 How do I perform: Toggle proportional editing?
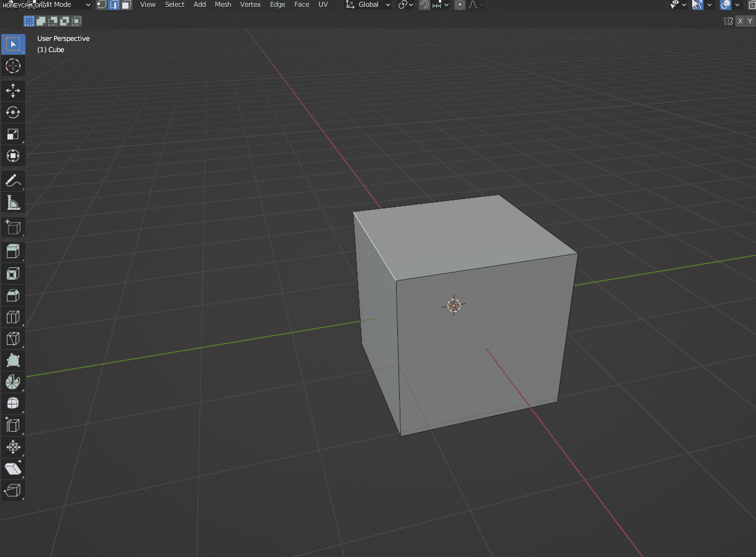click(460, 5)
